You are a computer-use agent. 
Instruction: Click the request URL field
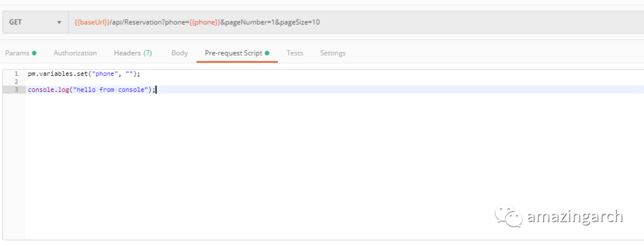click(x=356, y=22)
